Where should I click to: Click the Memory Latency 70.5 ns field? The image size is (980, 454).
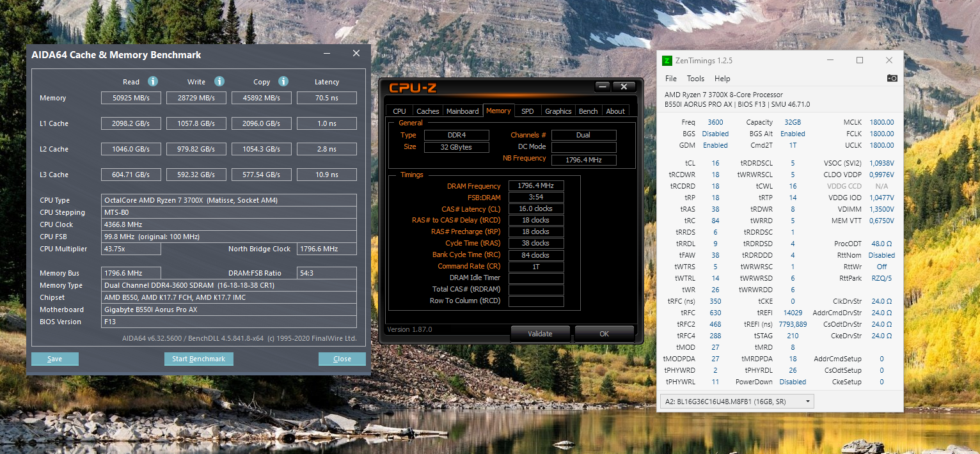click(327, 98)
